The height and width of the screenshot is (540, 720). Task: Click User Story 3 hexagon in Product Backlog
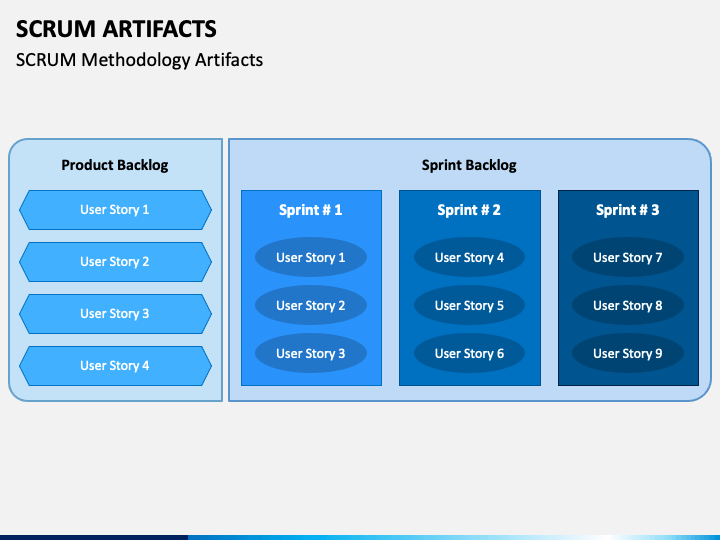(115, 314)
